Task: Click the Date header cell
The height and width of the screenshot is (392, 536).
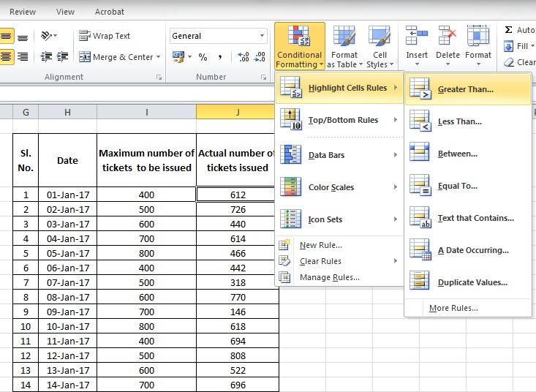Action: (68, 160)
